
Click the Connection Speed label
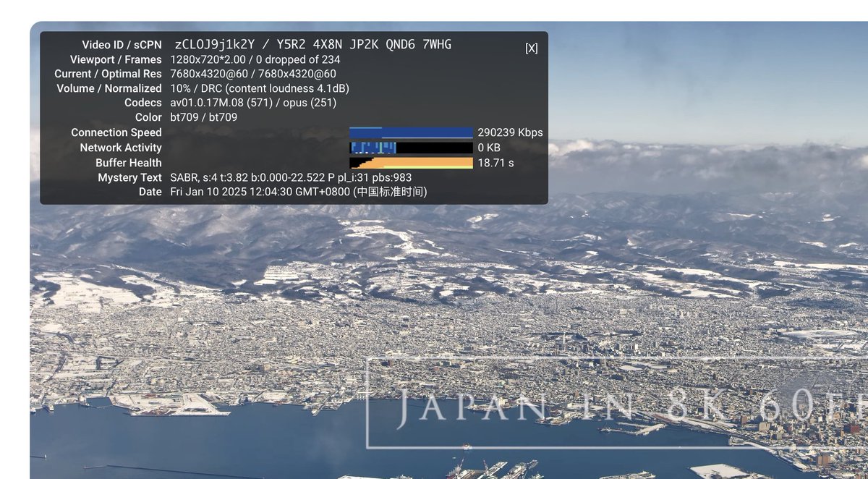(x=116, y=132)
